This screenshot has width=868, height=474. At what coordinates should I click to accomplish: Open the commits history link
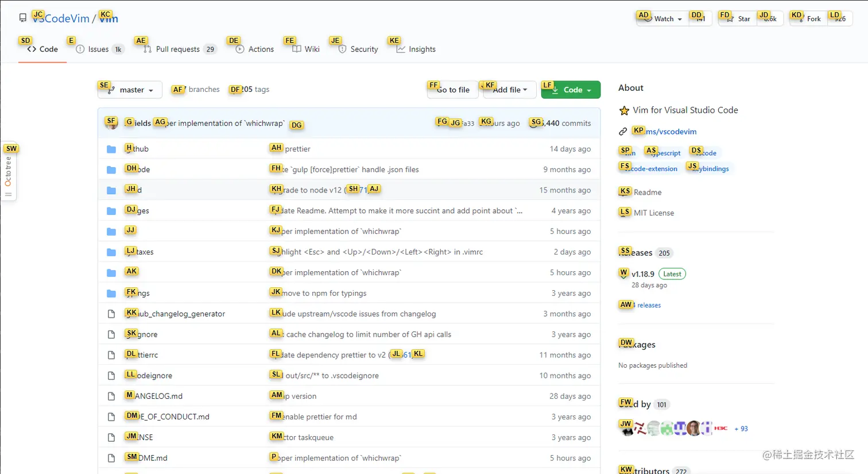pyautogui.click(x=561, y=123)
